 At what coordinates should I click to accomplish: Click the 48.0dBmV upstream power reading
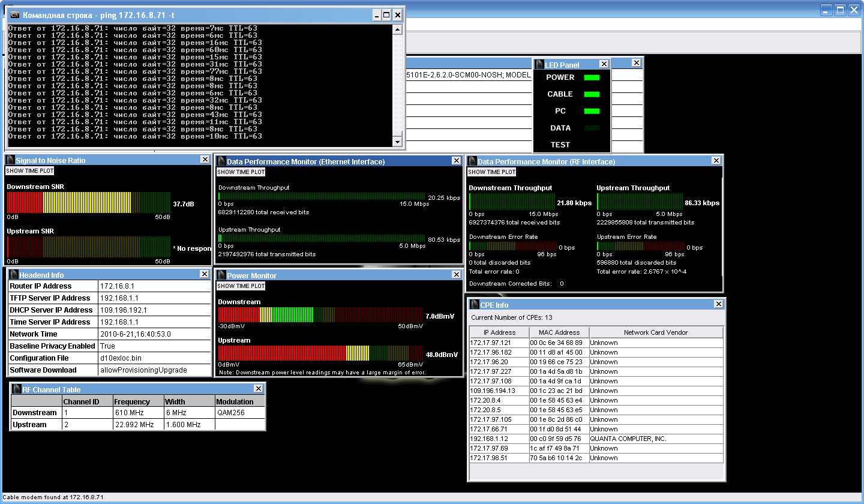coord(442,355)
